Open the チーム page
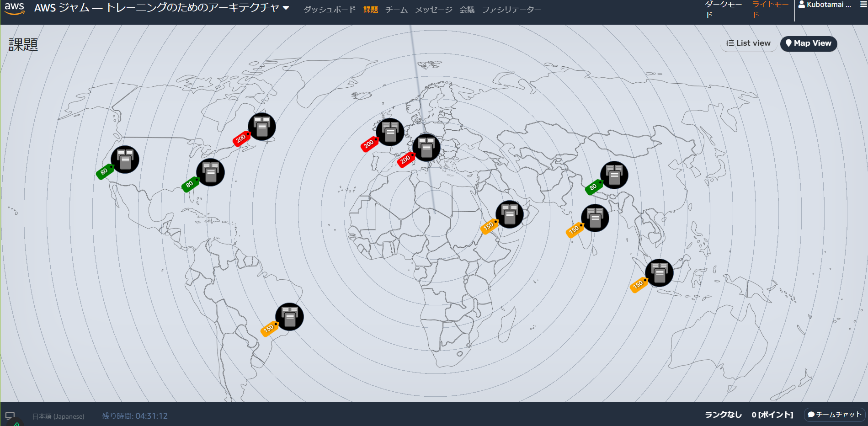 tap(397, 9)
